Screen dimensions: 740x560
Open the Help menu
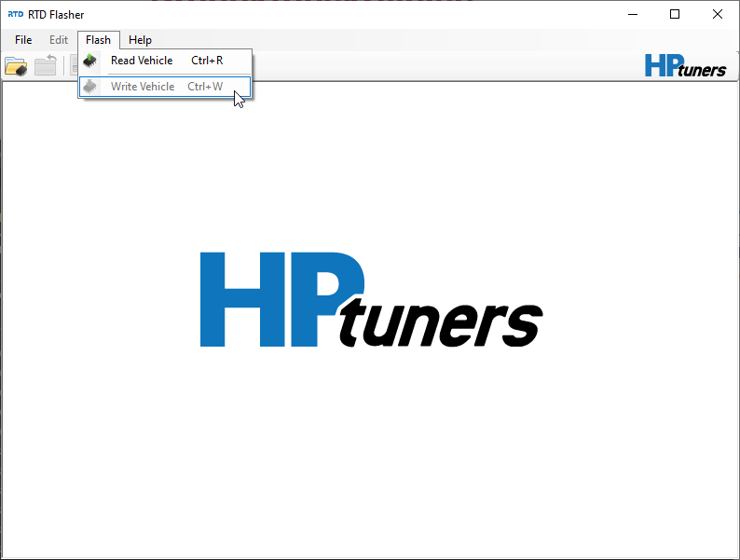[x=140, y=40]
